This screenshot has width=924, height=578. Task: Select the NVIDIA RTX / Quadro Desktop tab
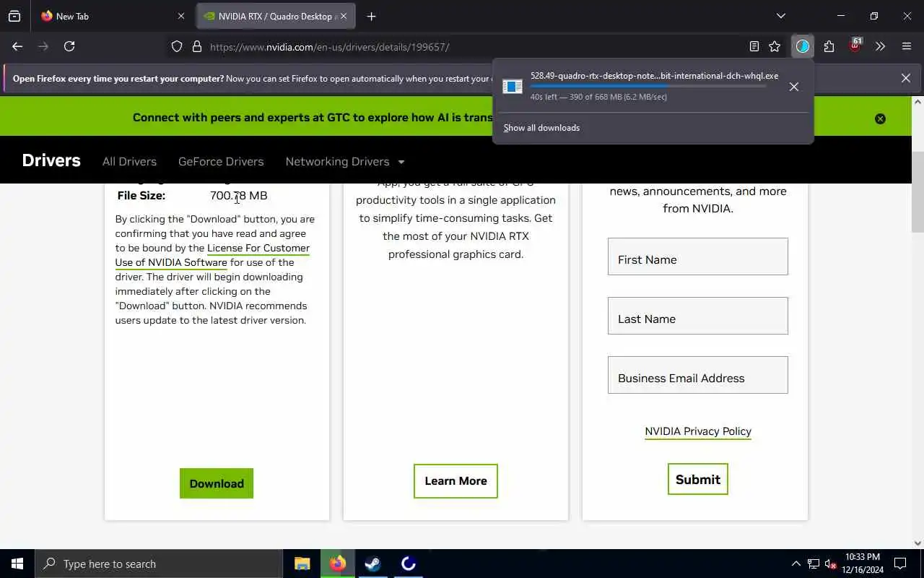click(x=275, y=16)
